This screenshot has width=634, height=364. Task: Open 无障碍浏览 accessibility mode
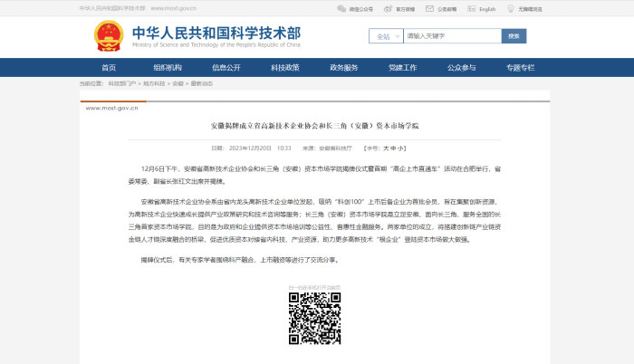click(530, 9)
